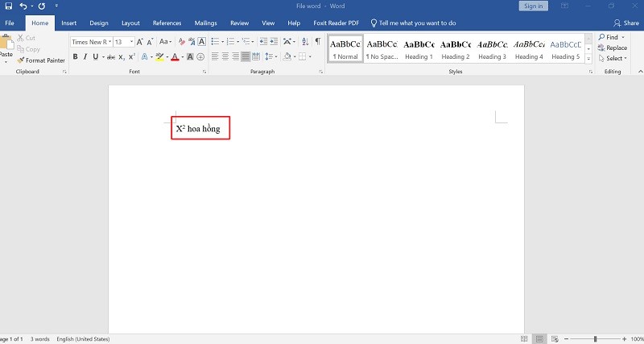Click the Share button
Viewport: 644px width, 344px height.
click(x=626, y=23)
